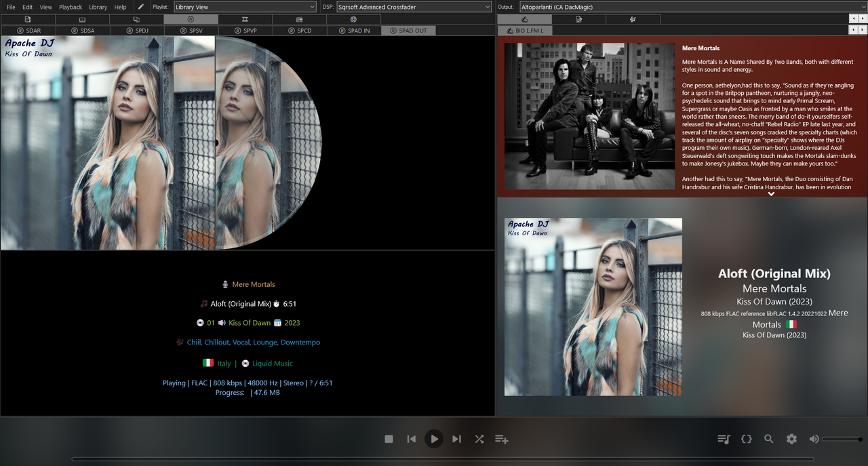Click the curly braces icon
The width and height of the screenshot is (868, 466).
point(746,439)
